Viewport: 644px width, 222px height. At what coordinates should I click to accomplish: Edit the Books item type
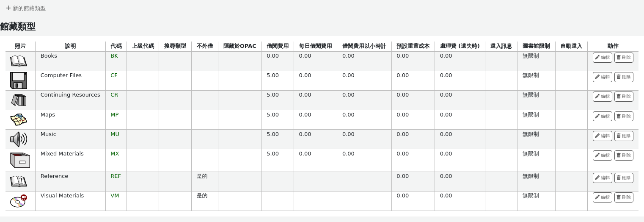pos(603,58)
